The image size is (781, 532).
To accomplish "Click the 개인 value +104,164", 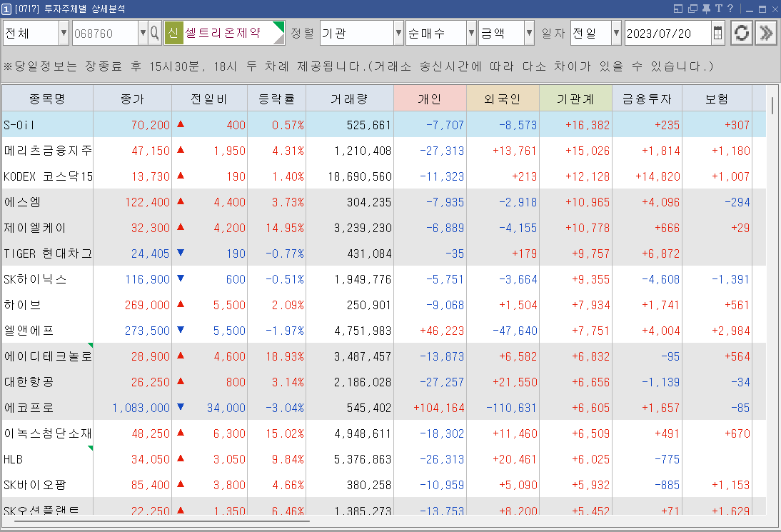I will [439, 408].
